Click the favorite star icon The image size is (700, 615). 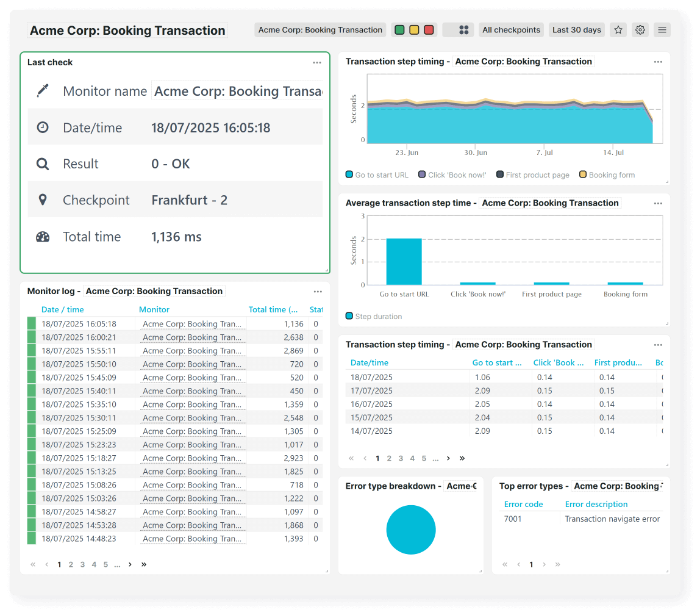pyautogui.click(x=618, y=30)
